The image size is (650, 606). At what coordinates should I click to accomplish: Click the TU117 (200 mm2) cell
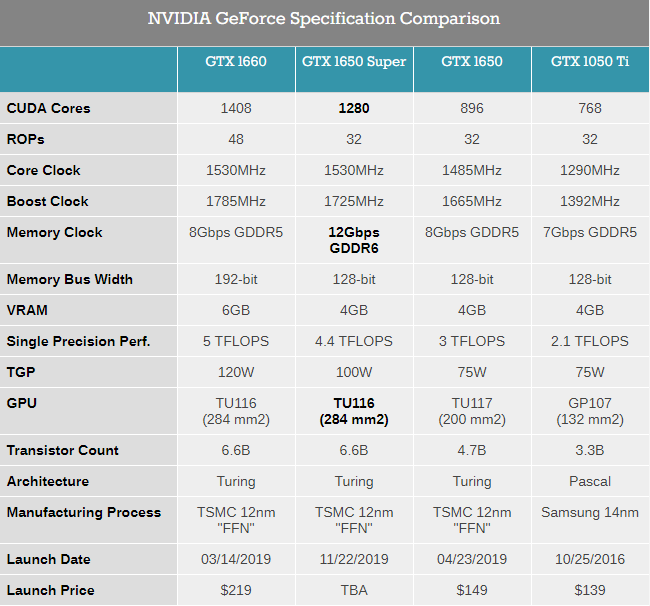coord(472,411)
